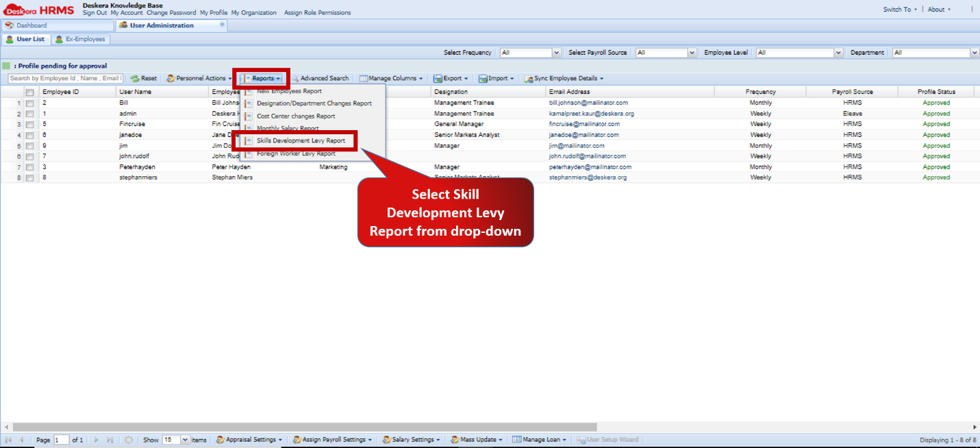The image size is (980, 448).
Task: Open Personnel Actions on the toolbar
Action: point(198,77)
